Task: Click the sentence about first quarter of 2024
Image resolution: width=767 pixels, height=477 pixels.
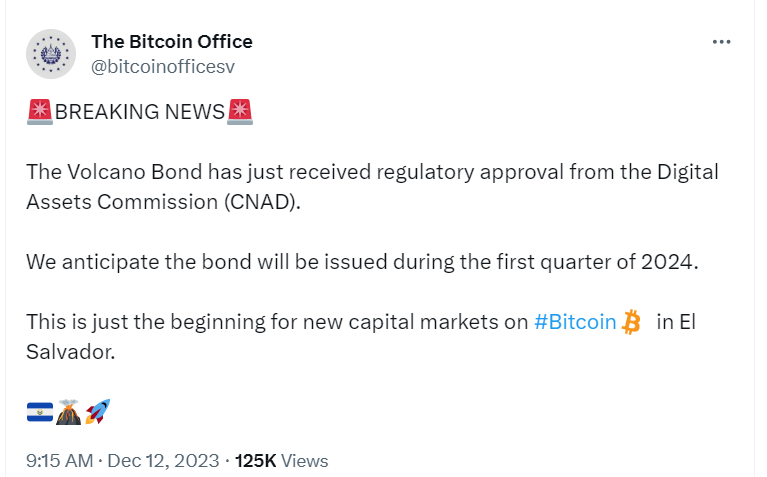Action: (x=362, y=262)
